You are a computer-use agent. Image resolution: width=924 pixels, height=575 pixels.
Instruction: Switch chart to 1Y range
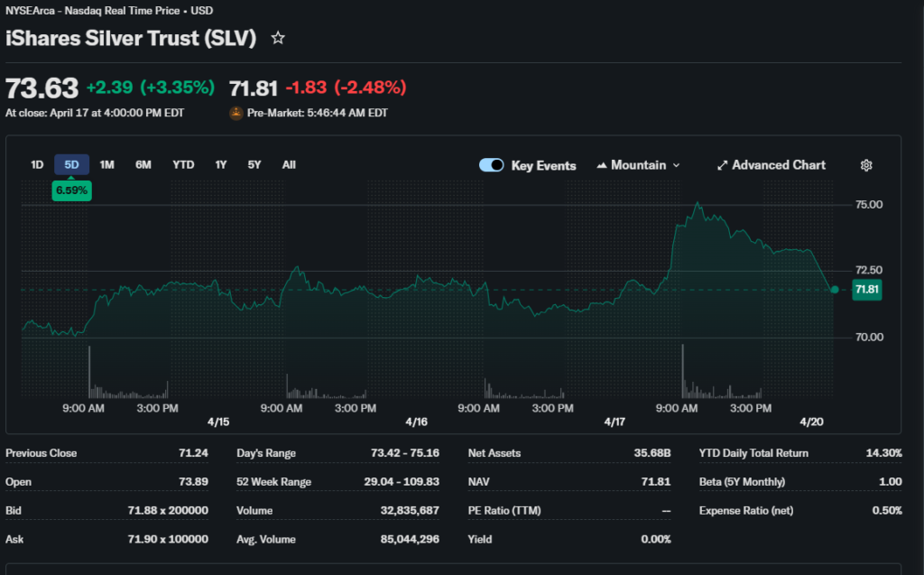tap(221, 164)
